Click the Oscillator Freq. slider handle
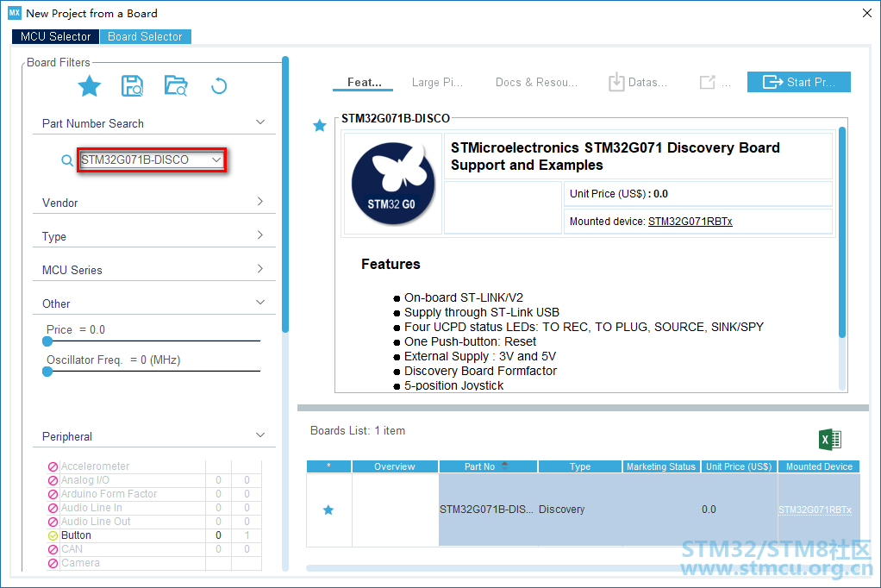Screen dimensions: 881x588 click(47, 372)
